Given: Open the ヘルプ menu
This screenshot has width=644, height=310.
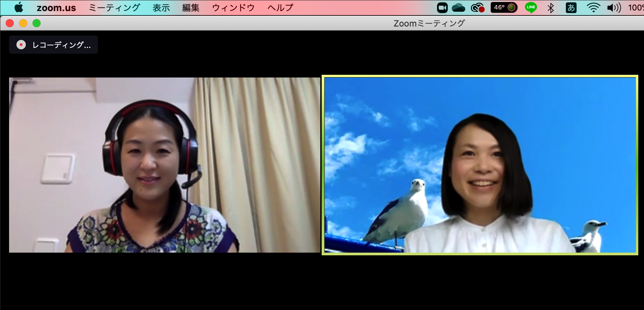Looking at the screenshot, I should pos(280,8).
